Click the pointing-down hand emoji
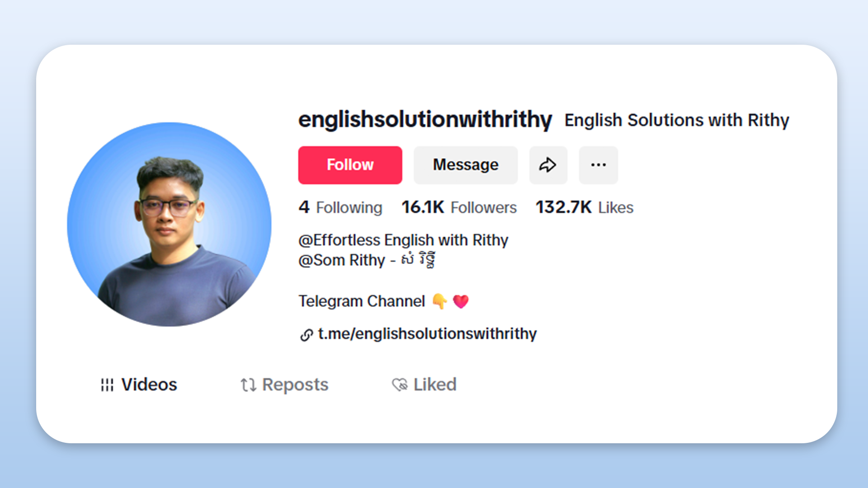 [x=439, y=301]
